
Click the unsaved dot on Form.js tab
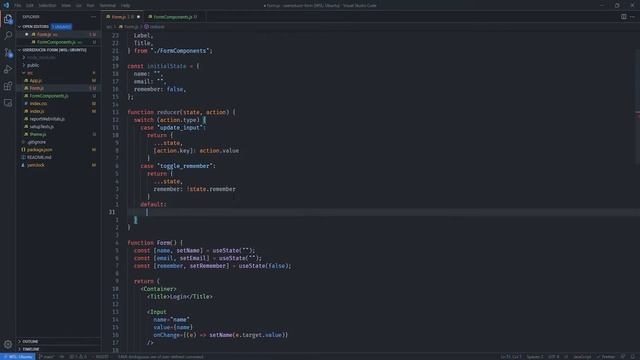[x=138, y=17]
